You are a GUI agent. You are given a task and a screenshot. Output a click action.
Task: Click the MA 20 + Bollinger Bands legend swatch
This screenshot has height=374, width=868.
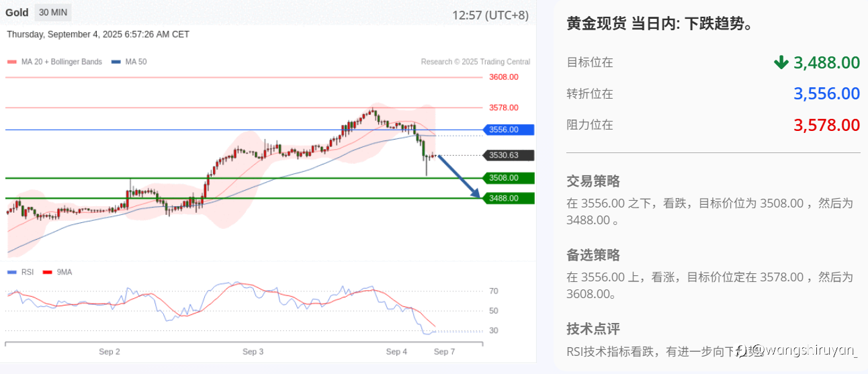12,62
